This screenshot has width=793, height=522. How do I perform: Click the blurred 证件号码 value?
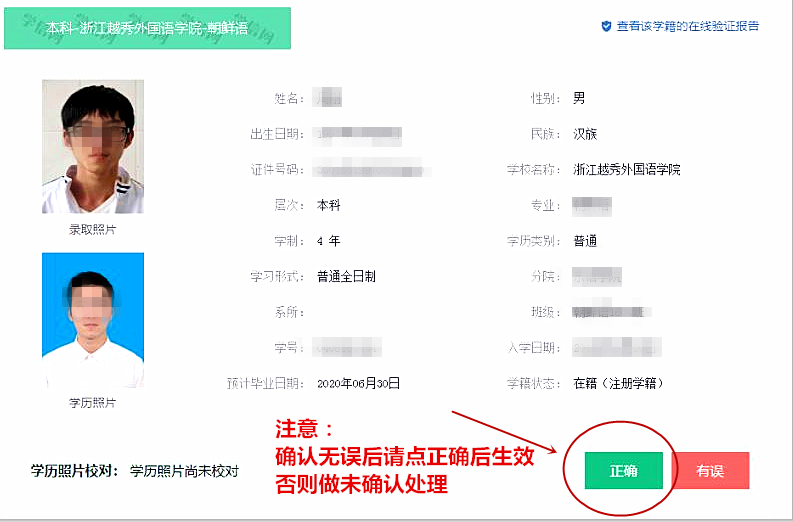(372, 169)
